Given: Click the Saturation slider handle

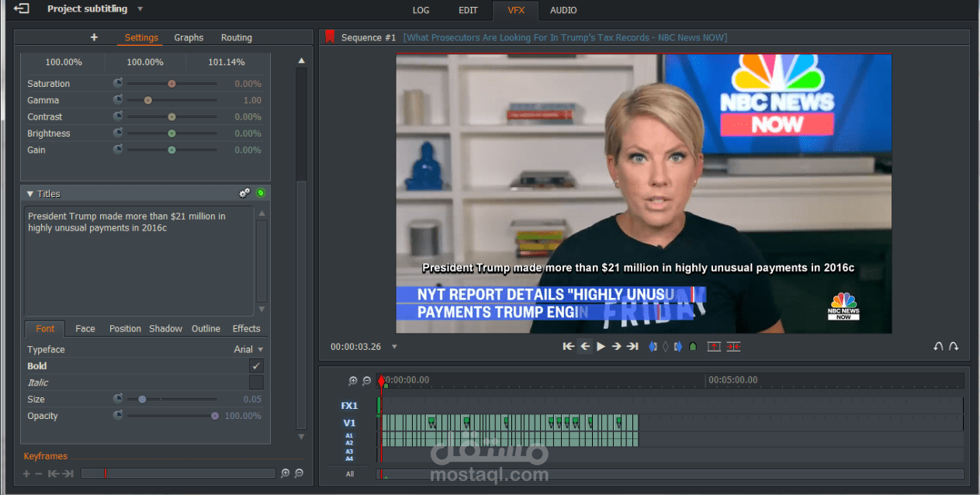Looking at the screenshot, I should click(171, 83).
